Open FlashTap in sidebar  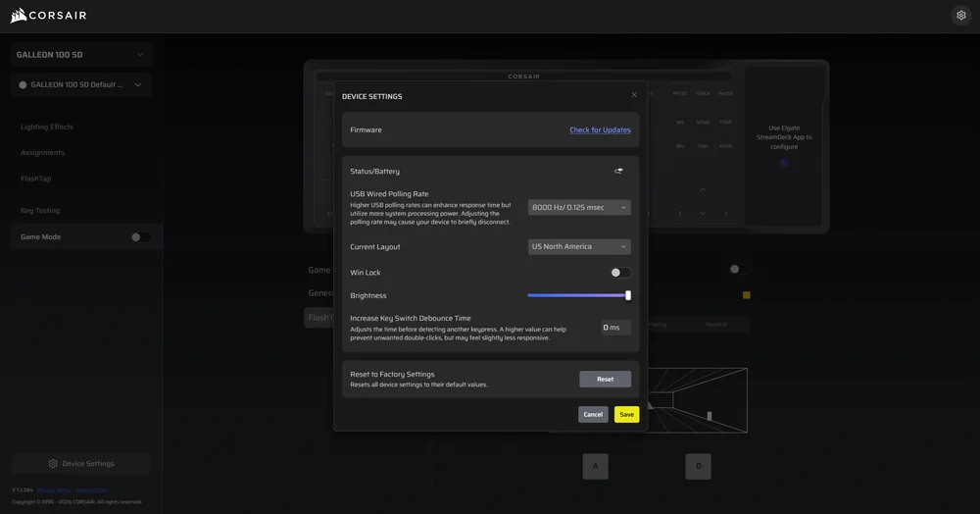coord(35,179)
